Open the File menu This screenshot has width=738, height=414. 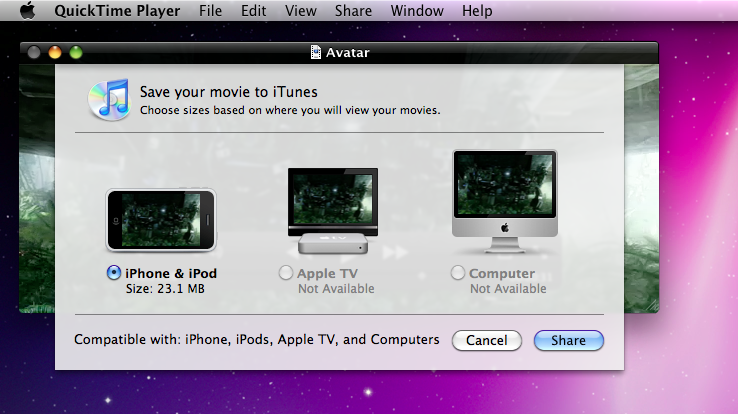[210, 10]
